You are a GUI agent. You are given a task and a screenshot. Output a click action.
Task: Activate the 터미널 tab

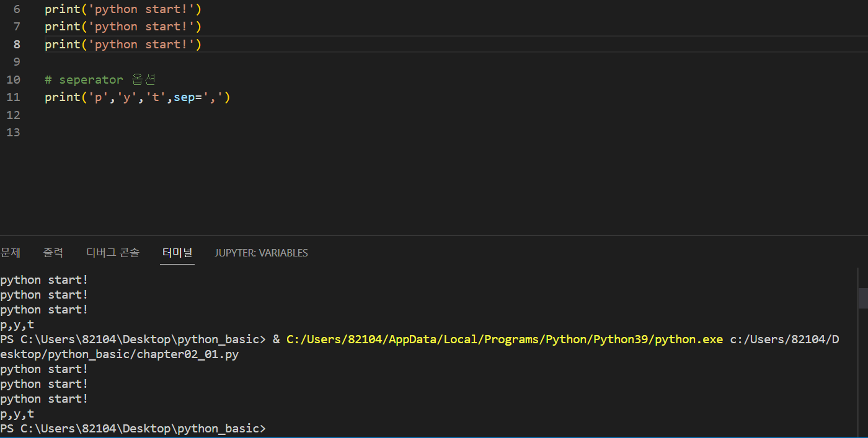[x=177, y=253]
